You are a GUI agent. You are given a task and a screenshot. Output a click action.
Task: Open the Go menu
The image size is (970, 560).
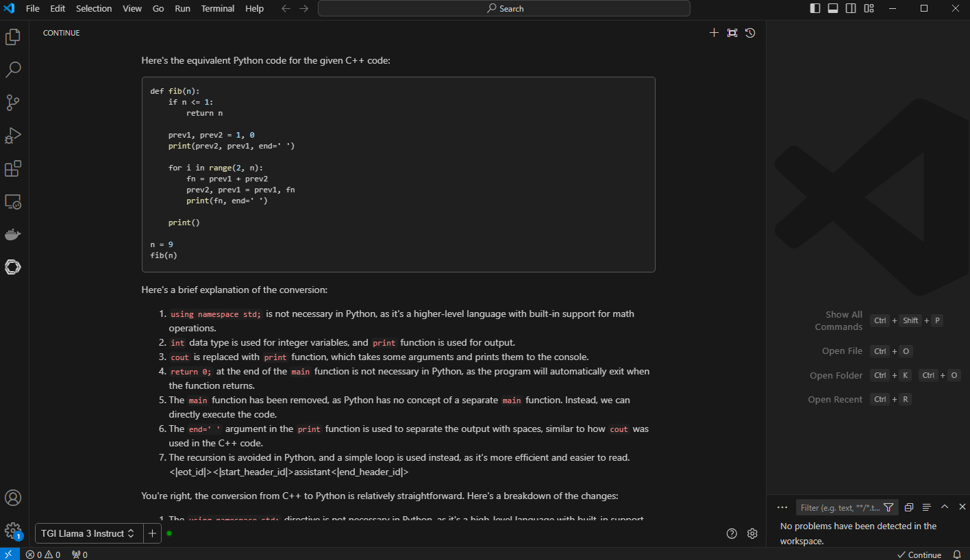point(158,8)
